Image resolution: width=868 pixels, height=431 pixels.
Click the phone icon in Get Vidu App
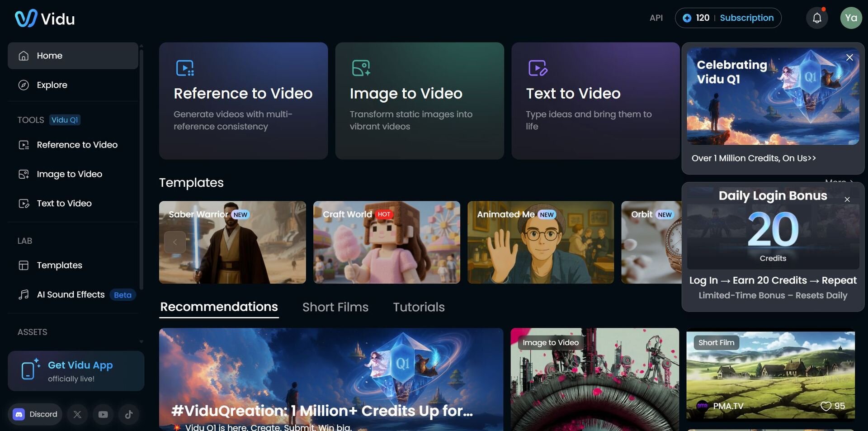pos(30,369)
